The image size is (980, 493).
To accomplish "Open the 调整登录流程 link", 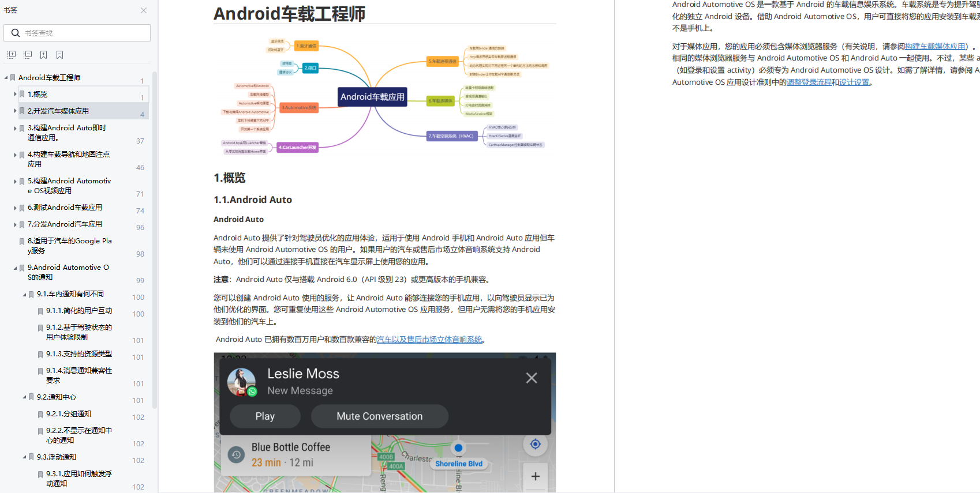I will (809, 82).
